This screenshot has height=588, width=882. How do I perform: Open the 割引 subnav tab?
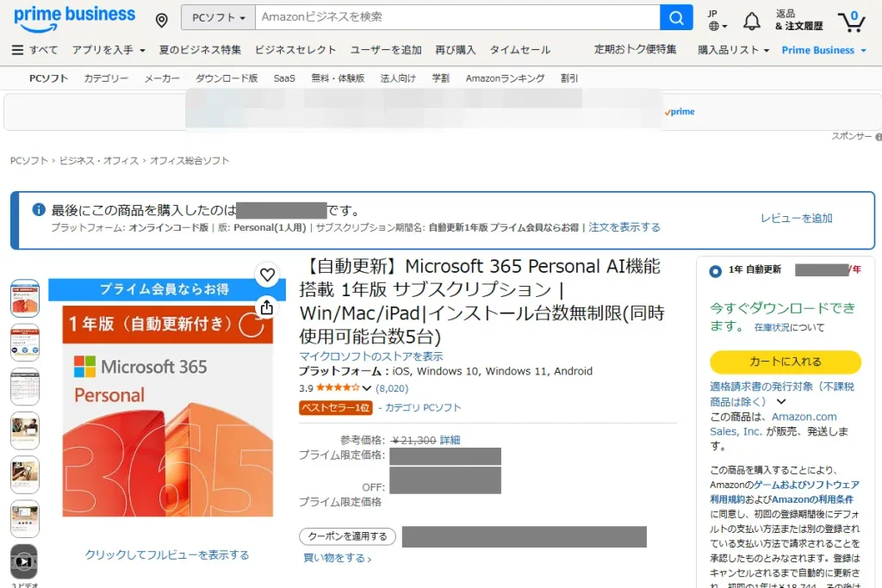(569, 78)
